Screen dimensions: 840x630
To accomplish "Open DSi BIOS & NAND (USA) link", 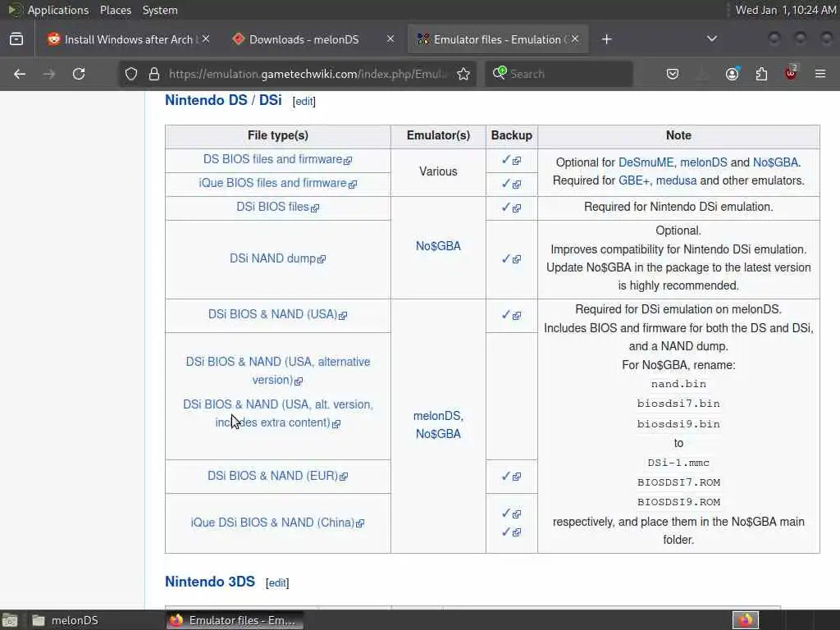I will (277, 314).
